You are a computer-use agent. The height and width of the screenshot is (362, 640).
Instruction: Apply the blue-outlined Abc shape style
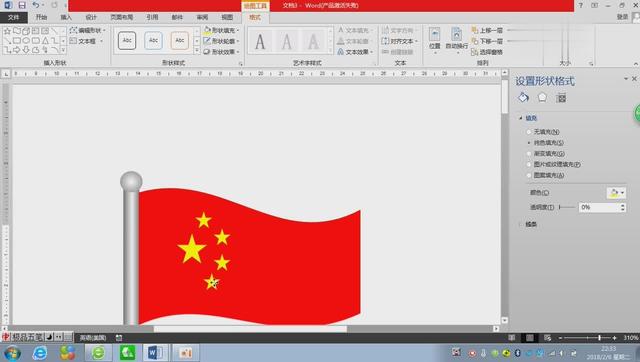153,40
